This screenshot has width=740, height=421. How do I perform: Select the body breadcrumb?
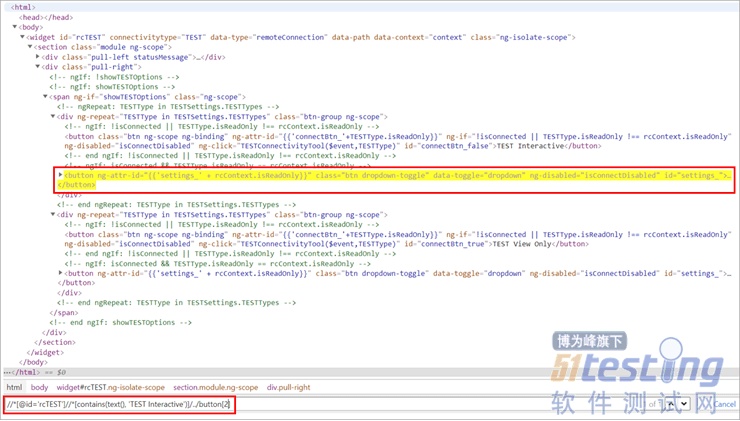tap(40, 387)
